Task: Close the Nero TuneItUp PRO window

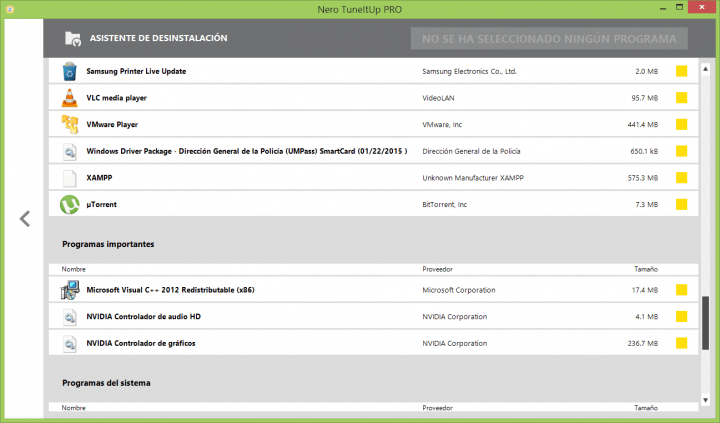Action: (703, 7)
